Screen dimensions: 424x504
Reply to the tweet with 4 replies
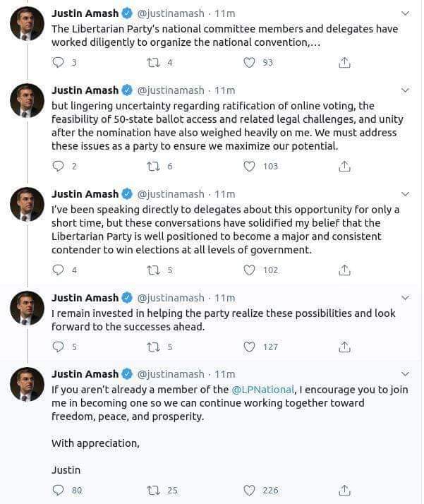(x=59, y=270)
